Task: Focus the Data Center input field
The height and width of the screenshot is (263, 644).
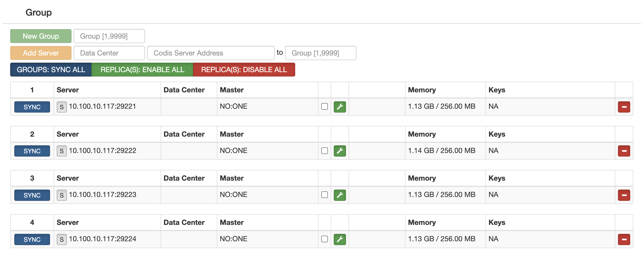Action: point(109,53)
